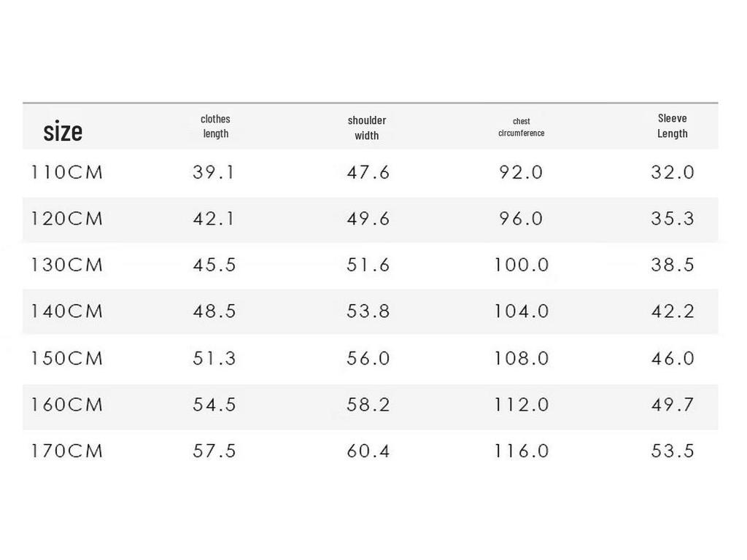Select the "shoulder width" header text
The width and height of the screenshot is (747, 560).
pyautogui.click(x=367, y=128)
